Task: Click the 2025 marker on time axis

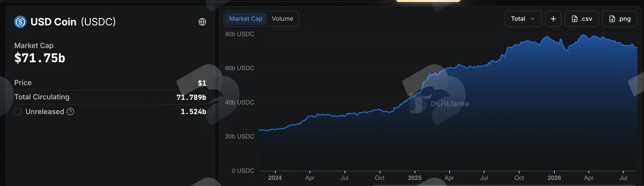Action: 415,178
